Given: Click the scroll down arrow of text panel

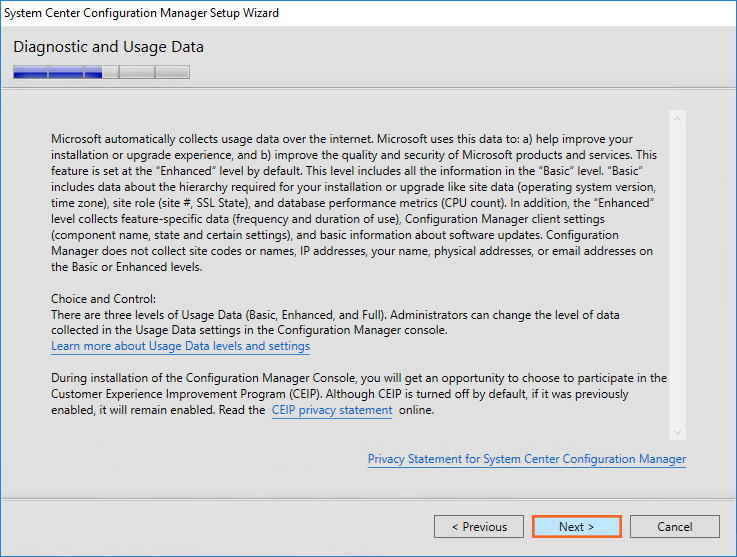Looking at the screenshot, I should pyautogui.click(x=677, y=431).
